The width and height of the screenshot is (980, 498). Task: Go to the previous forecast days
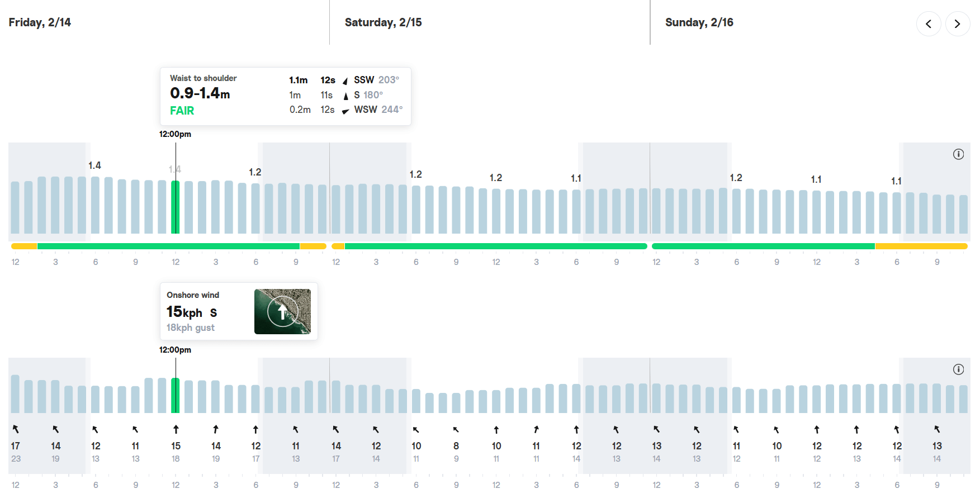pyautogui.click(x=929, y=24)
